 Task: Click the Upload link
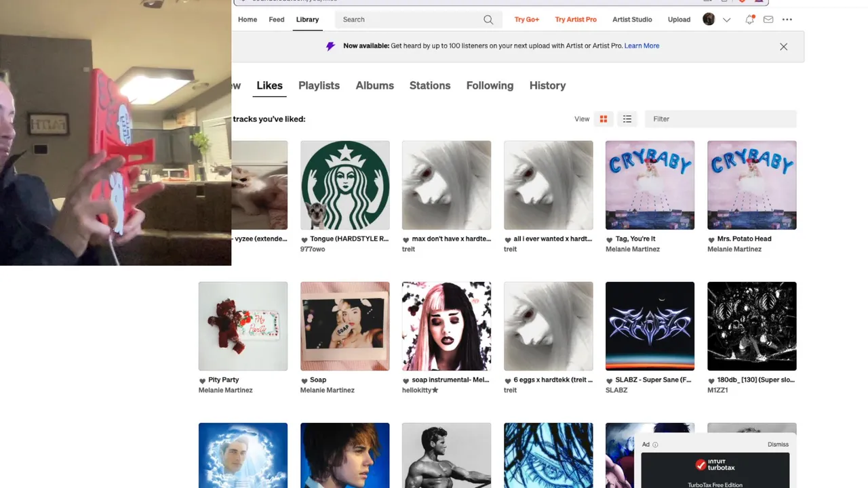(x=679, y=20)
